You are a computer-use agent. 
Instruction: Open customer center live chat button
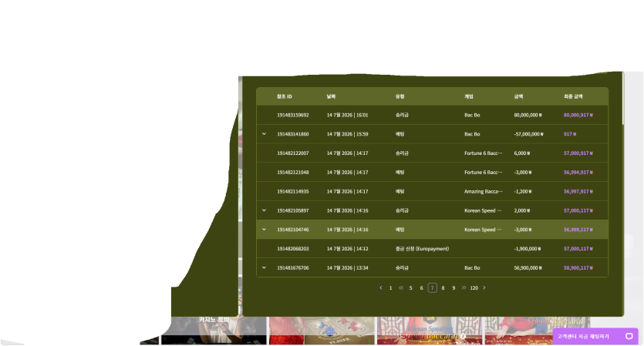(x=595, y=336)
